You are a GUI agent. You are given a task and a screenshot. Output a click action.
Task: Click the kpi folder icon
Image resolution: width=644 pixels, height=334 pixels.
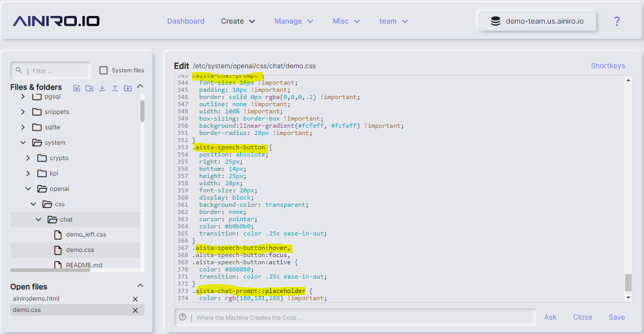point(42,173)
